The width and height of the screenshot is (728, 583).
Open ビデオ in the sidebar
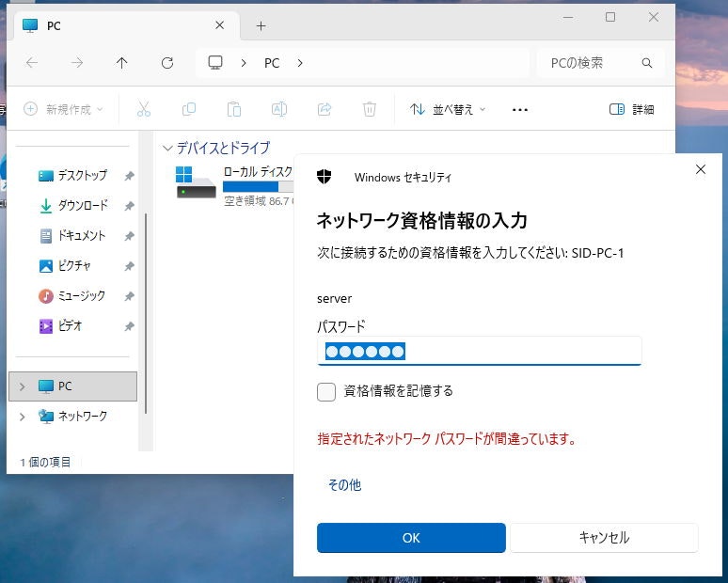[71, 326]
